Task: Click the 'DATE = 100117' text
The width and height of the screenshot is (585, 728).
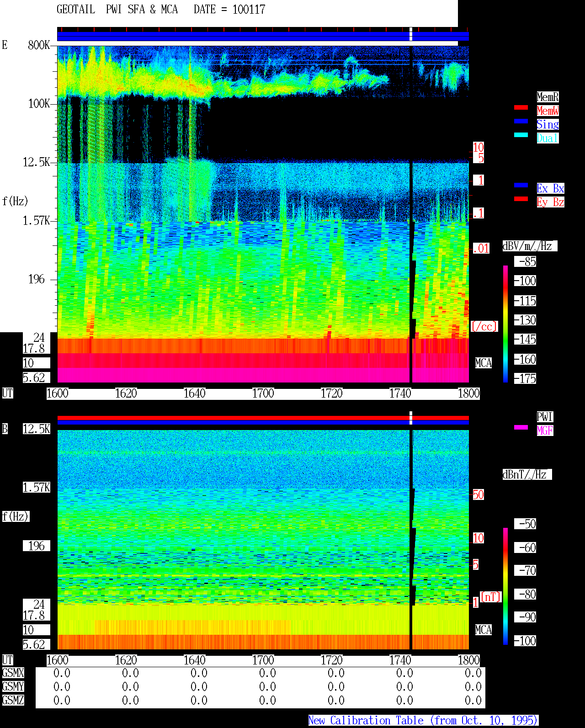Action: pos(229,10)
